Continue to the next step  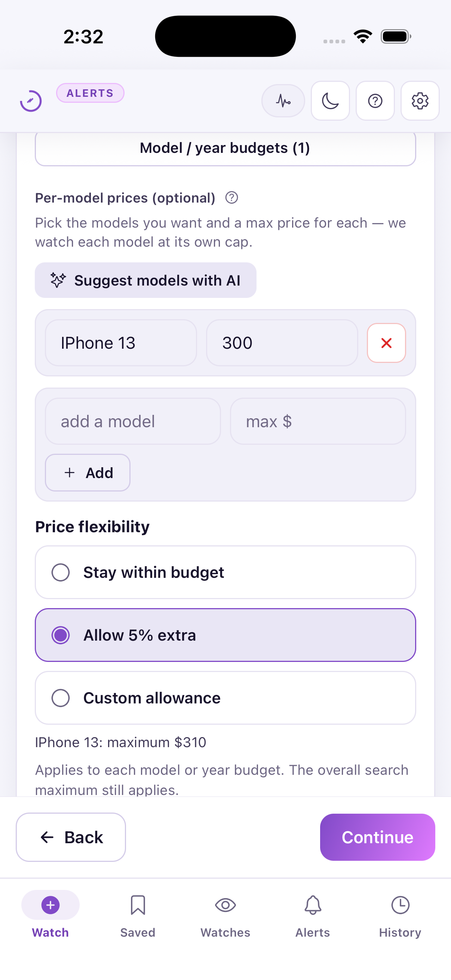377,837
